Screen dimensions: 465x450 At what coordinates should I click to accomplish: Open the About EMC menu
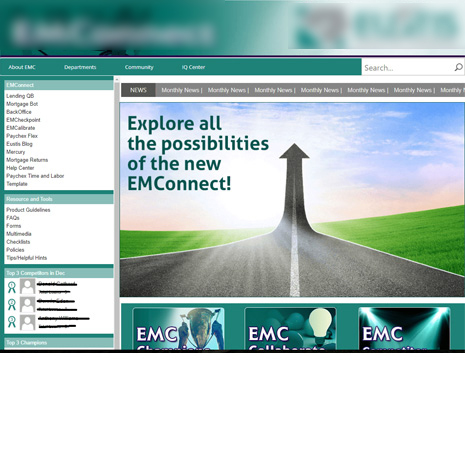coord(22,67)
